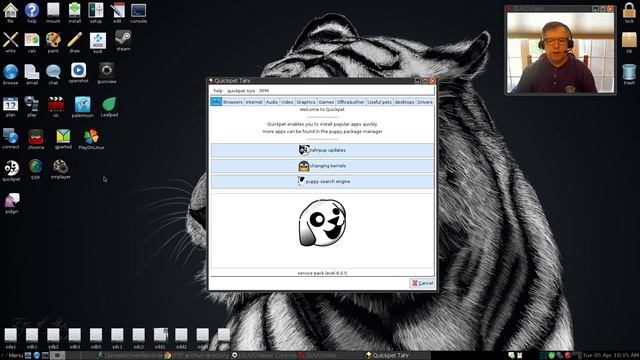This screenshot has width=640, height=360.
Task: Open the pidgin desktop icon
Action: click(x=12, y=203)
